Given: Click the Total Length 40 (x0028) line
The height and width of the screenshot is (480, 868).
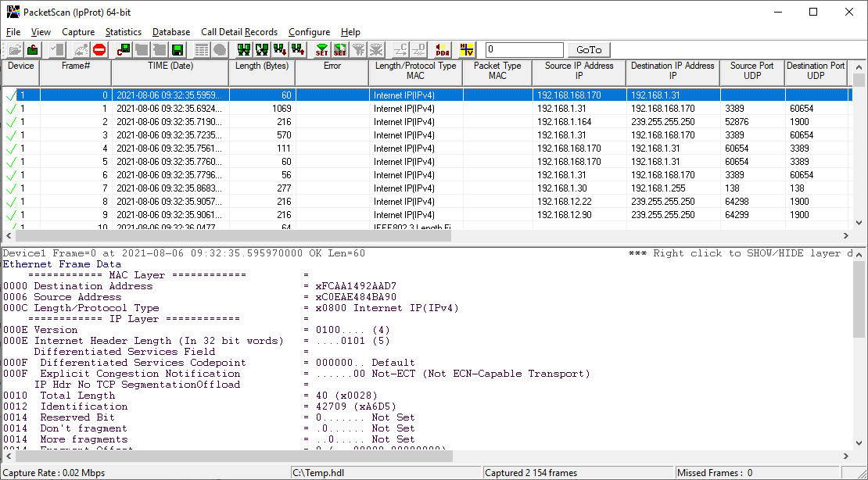Looking at the screenshot, I should click(191, 396).
